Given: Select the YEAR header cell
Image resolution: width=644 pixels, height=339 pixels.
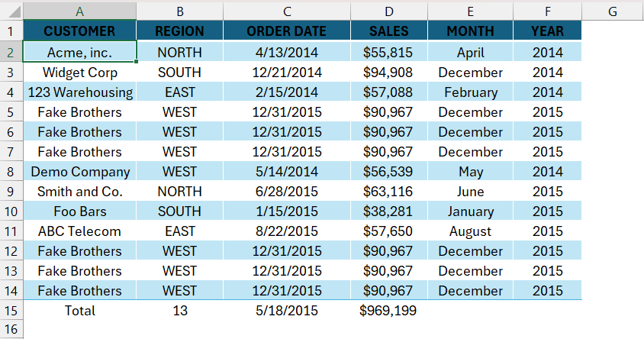Looking at the screenshot, I should [548, 31].
